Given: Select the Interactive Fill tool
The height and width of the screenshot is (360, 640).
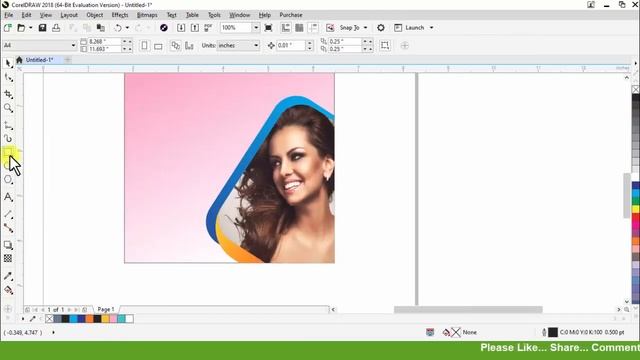Looking at the screenshot, I should pyautogui.click(x=9, y=290).
